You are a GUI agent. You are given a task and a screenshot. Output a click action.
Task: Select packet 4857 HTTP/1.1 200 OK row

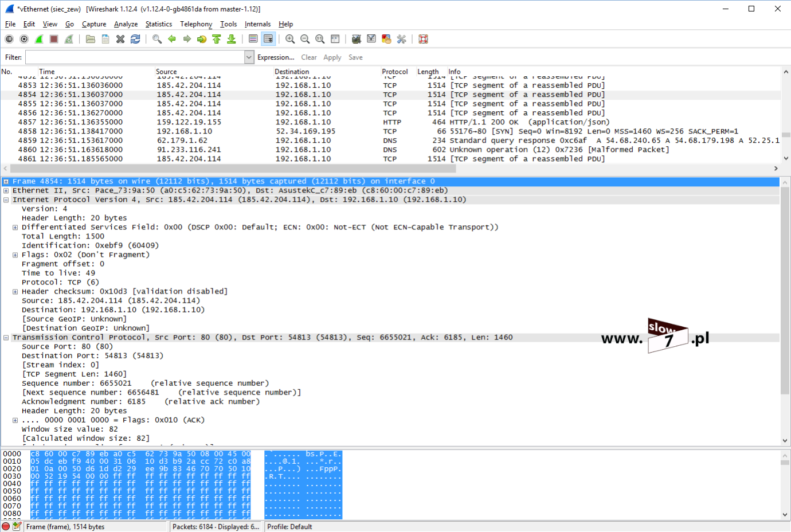390,122
